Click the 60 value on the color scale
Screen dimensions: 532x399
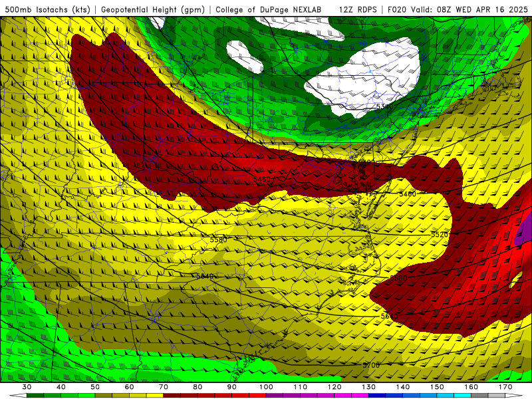(x=129, y=387)
